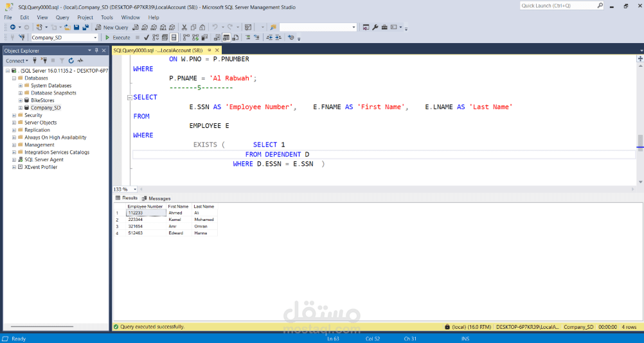Expand the System Databases node
This screenshot has width=644, height=343.
point(21,85)
